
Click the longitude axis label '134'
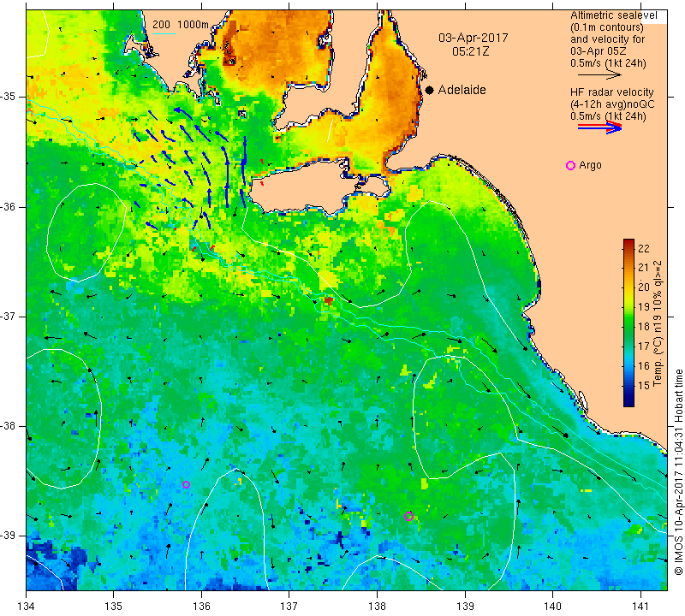pyautogui.click(x=27, y=607)
